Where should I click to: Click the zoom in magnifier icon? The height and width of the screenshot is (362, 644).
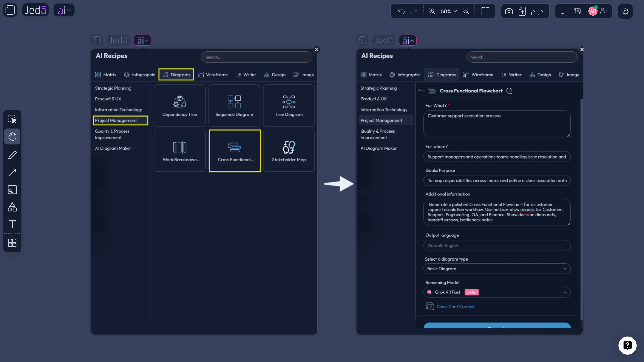(432, 11)
